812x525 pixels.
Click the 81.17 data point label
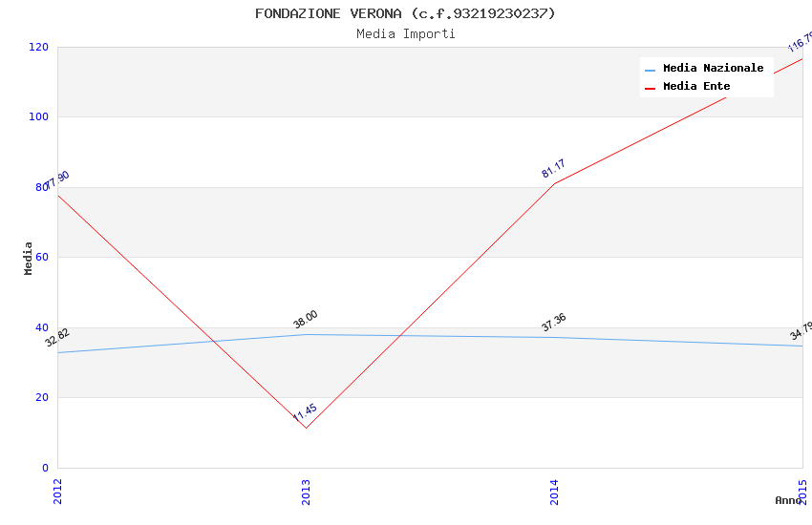pyautogui.click(x=553, y=169)
